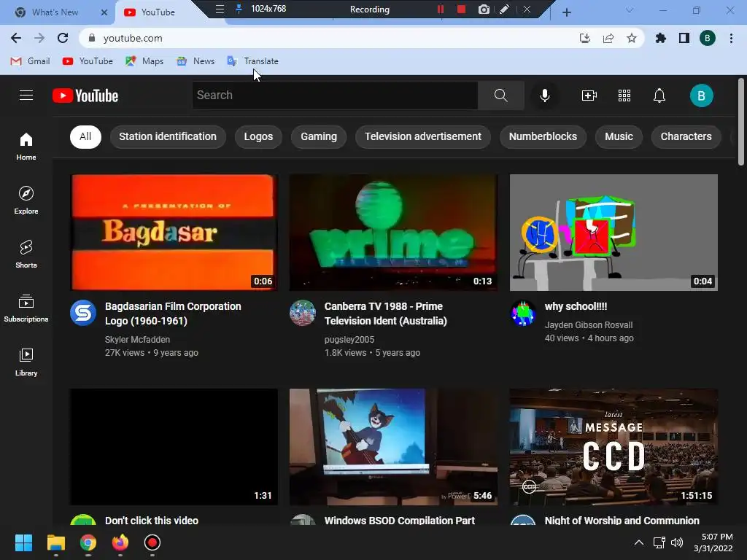Screen dimensions: 747x560
Task: Switch to the What's New tab
Action: click(x=55, y=12)
